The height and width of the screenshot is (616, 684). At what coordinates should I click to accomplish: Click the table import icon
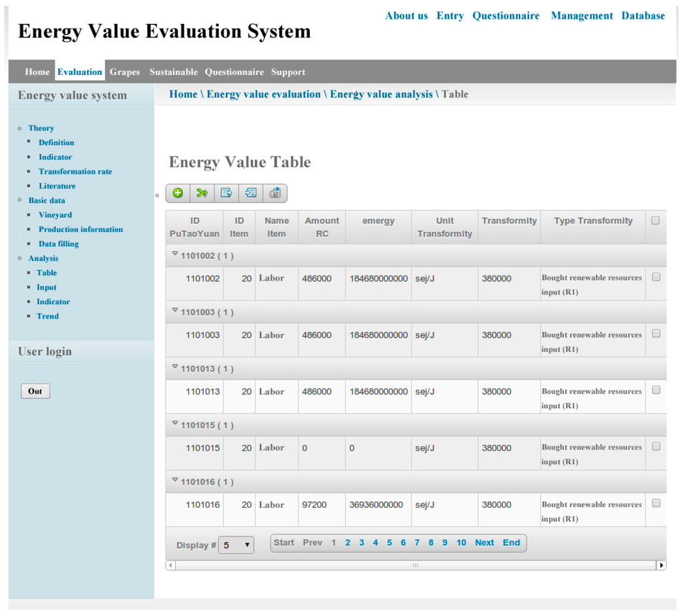pyautogui.click(x=250, y=193)
